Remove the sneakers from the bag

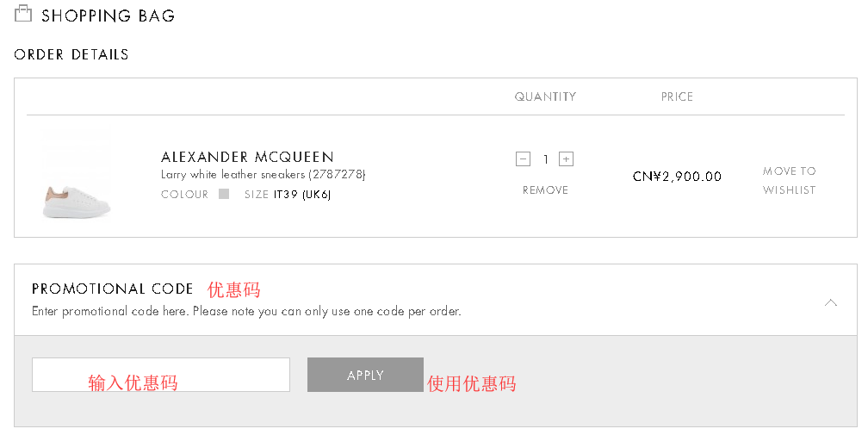(545, 190)
